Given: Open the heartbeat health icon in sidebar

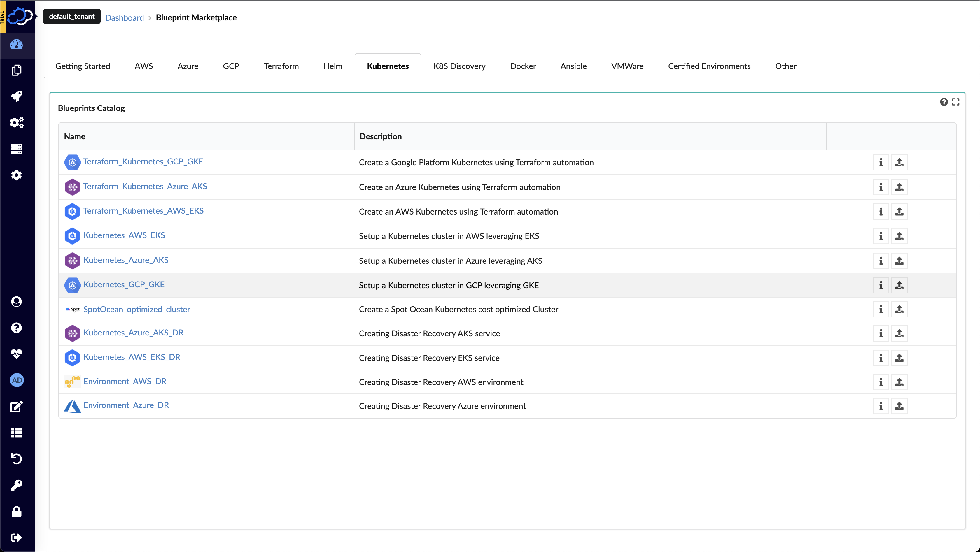Looking at the screenshot, I should tap(16, 354).
